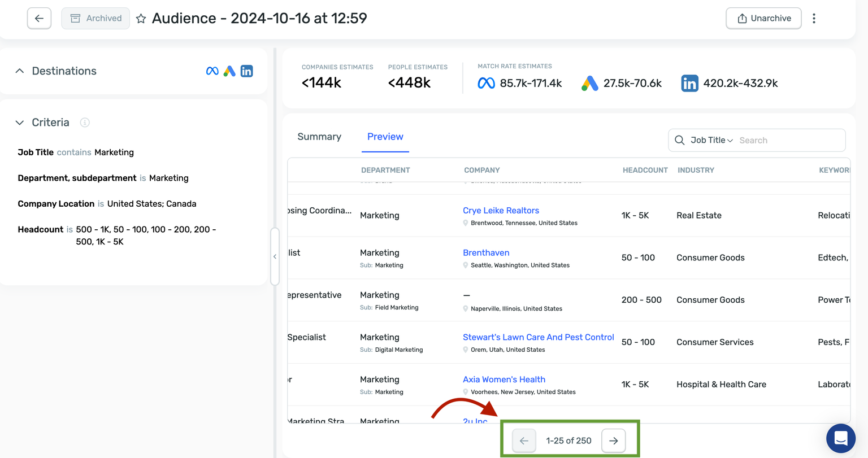This screenshot has width=868, height=458.
Task: Select the Preview tab
Action: 385,137
